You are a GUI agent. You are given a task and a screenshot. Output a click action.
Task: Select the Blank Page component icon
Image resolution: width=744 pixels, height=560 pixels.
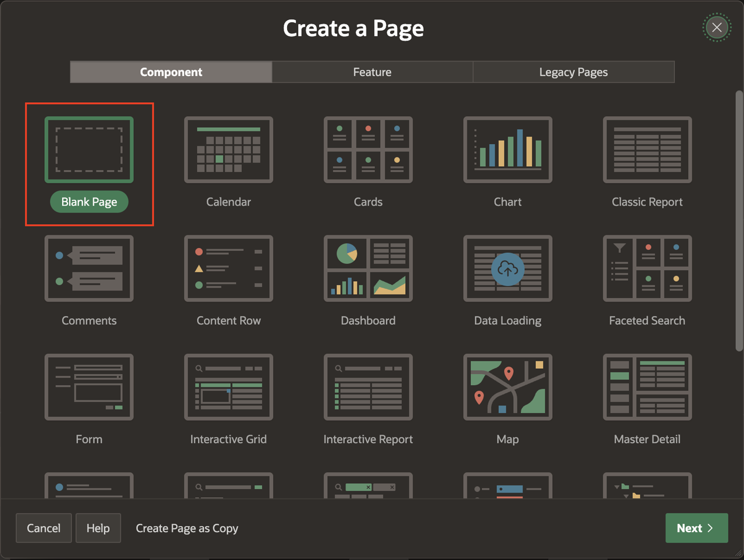pos(89,150)
